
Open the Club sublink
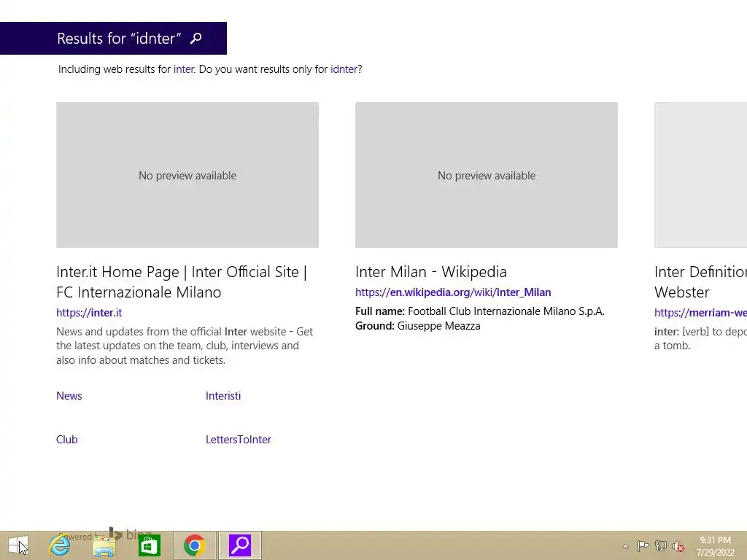click(66, 440)
